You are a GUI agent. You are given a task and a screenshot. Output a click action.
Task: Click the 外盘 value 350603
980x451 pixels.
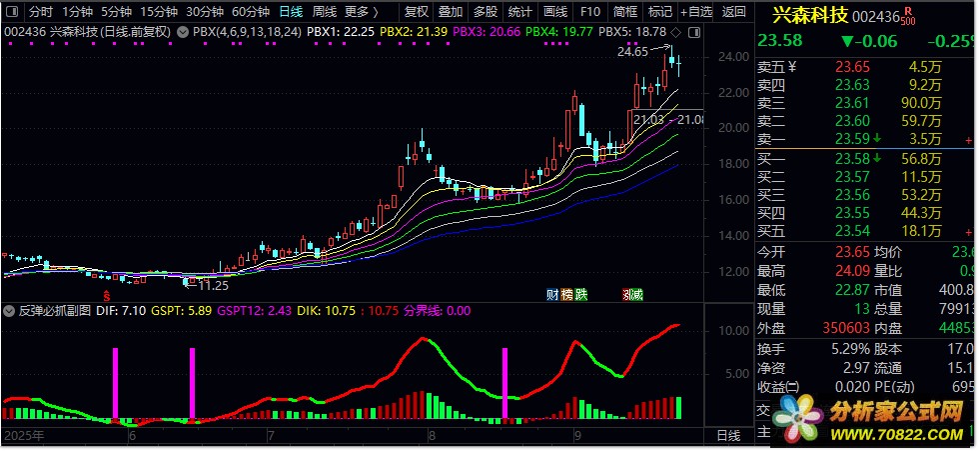click(845, 328)
